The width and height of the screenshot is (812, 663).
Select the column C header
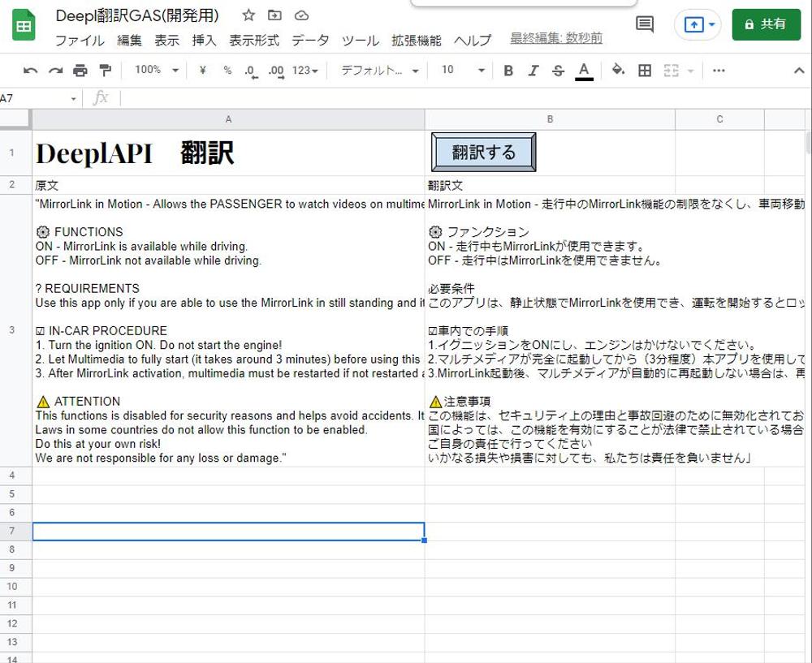719,119
